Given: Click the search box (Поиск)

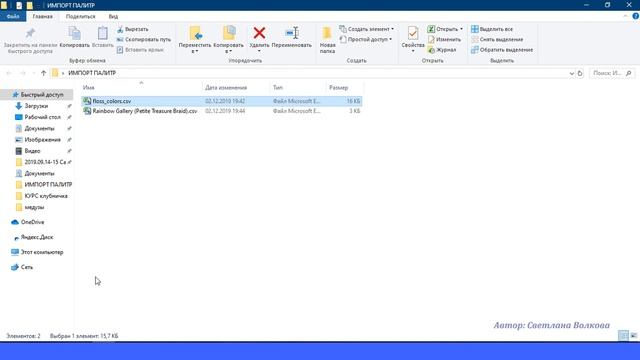Looking at the screenshot, I should point(612,73).
